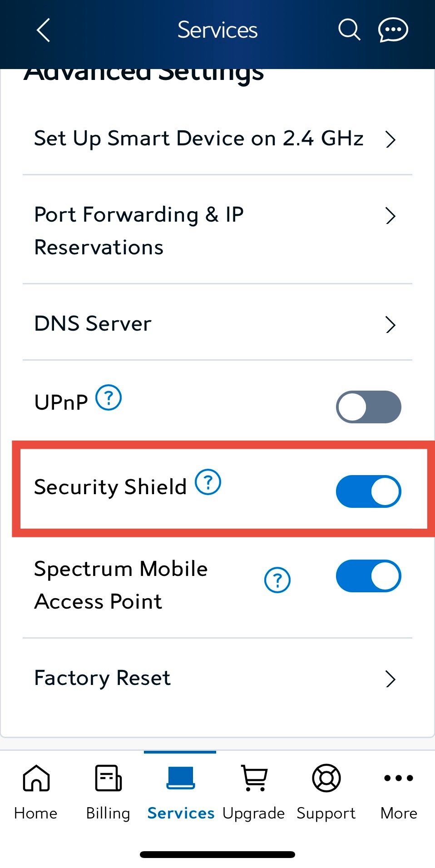This screenshot has height=868, width=435.
Task: Expand Set Up Smart Device chevron
Action: 390,139
